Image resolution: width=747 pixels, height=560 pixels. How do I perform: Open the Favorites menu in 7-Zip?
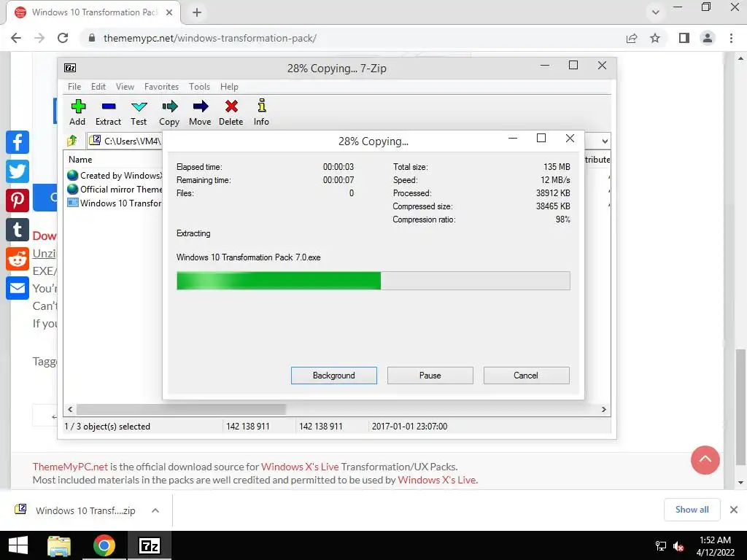coord(161,87)
